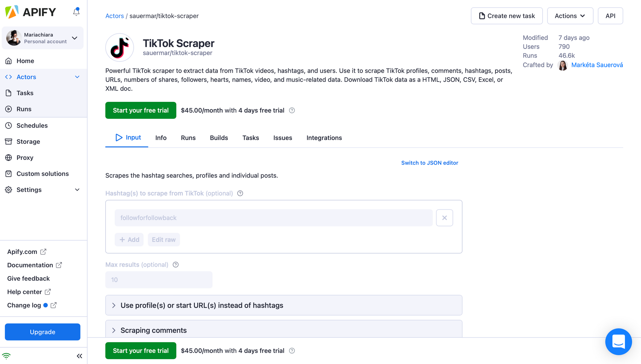Open the chat support bubble

pyautogui.click(x=619, y=342)
